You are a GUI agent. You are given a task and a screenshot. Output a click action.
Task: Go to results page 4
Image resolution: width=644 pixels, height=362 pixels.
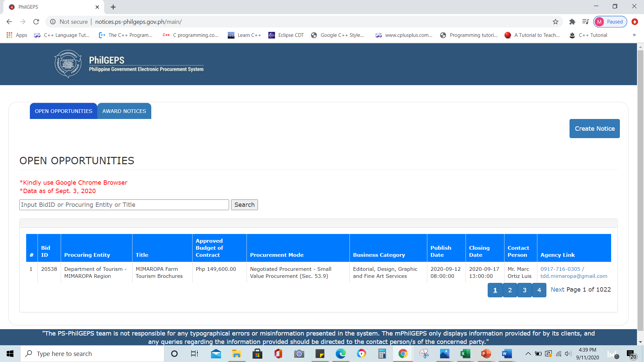(539, 290)
